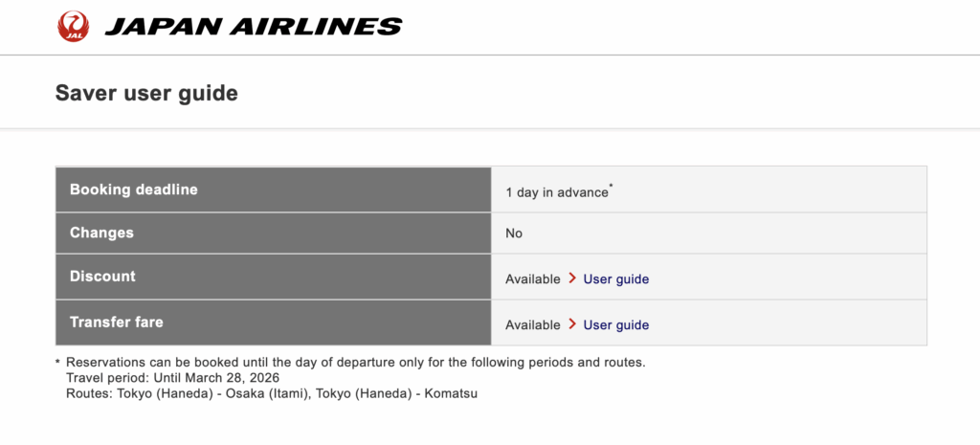The height and width of the screenshot is (445, 980).
Task: Click the "No" value in the Changes row
Action: tap(514, 234)
